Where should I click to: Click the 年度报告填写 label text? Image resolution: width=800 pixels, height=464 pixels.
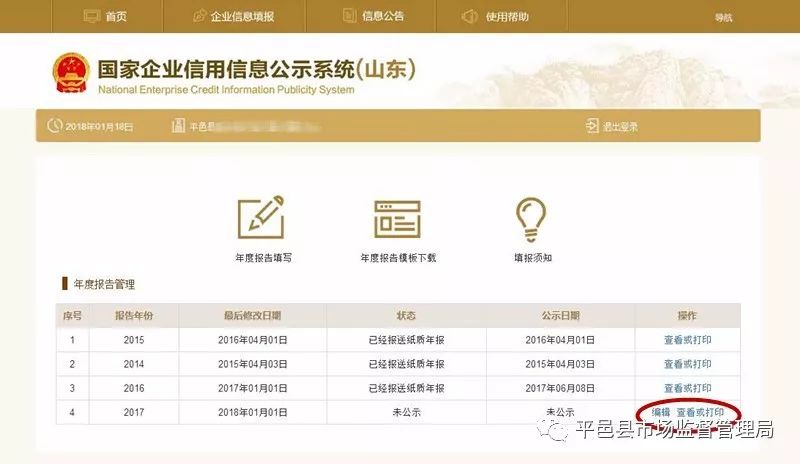point(264,258)
